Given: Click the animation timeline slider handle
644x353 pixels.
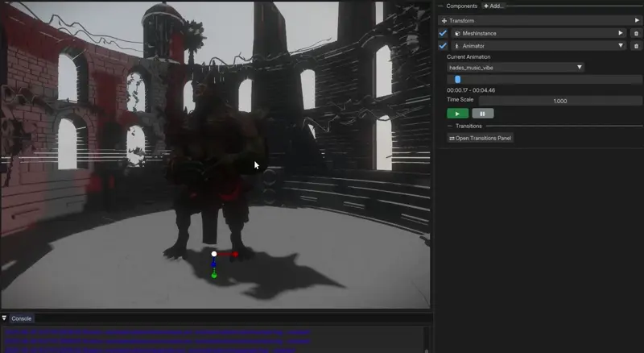Looking at the screenshot, I should (457, 80).
